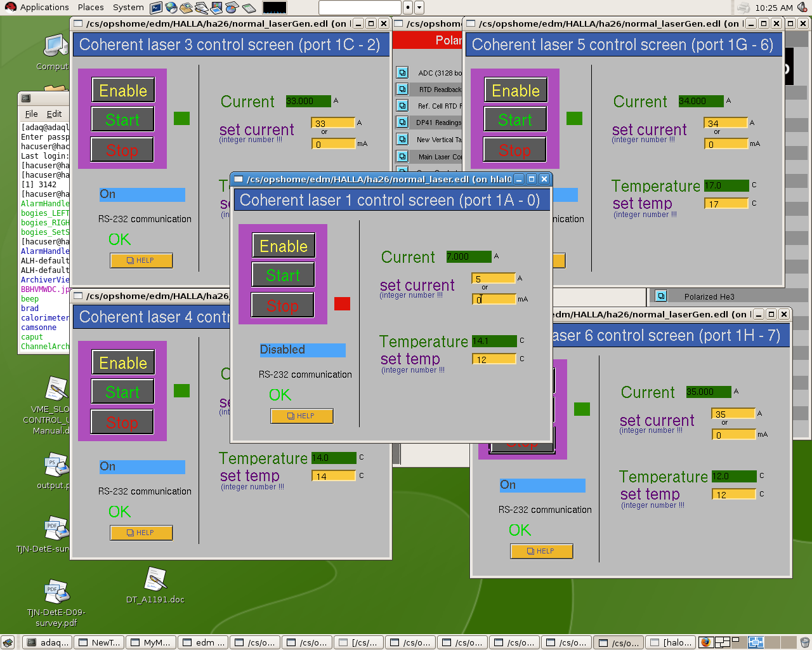This screenshot has height=650, width=812.
Task: Click Enable in Coherent laser 5 screen
Action: [516, 91]
